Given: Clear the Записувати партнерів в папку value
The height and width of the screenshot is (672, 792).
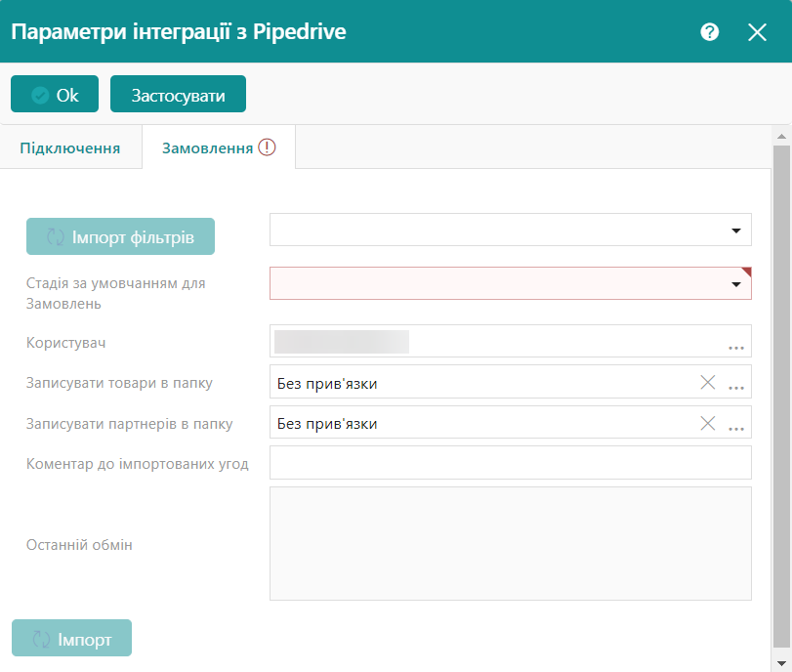Looking at the screenshot, I should 708,423.
